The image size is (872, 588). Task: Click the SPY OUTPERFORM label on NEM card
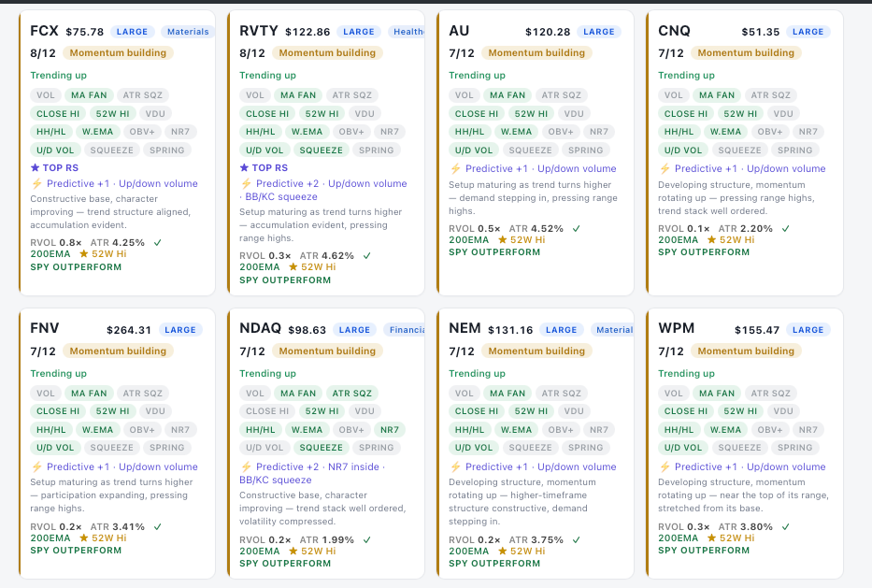pos(494,564)
